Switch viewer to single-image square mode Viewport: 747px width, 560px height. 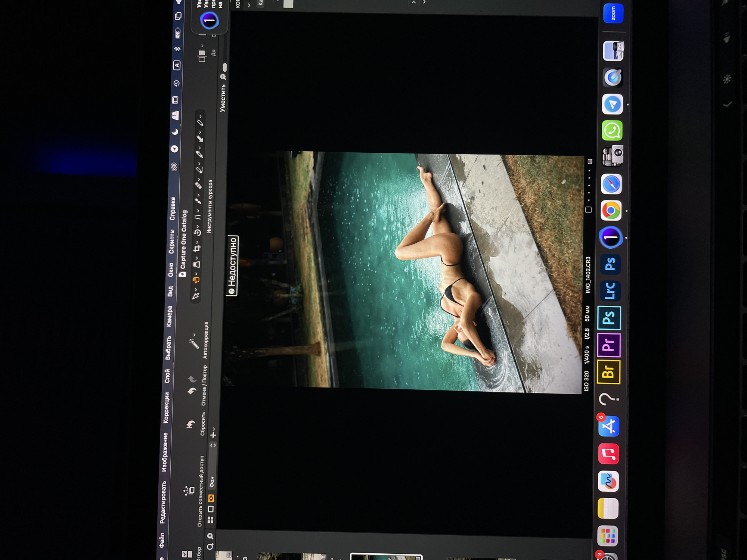click(211, 509)
